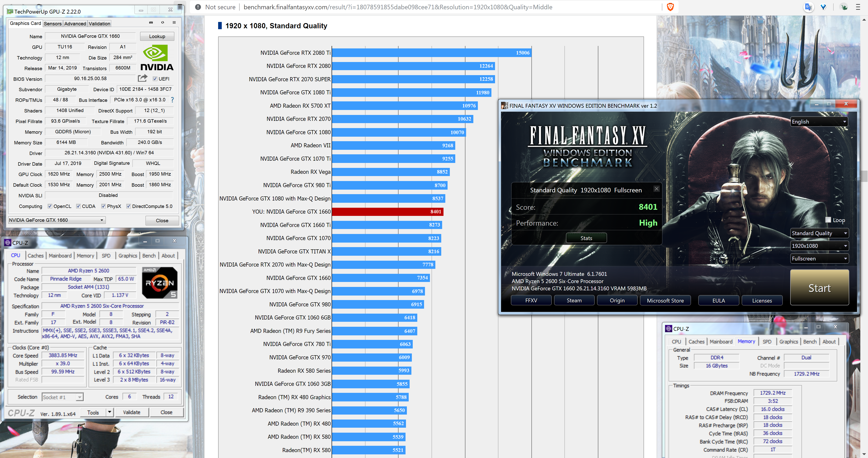Click the memory CPU-Z window title icon

click(669, 329)
